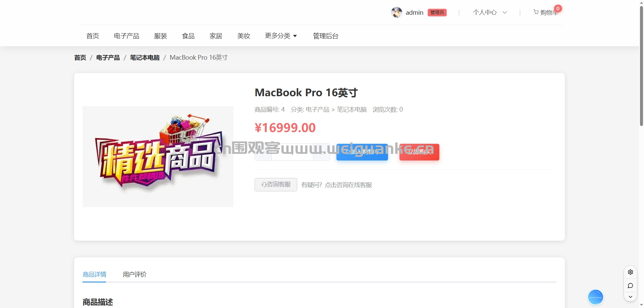Expand the 个人中心 dropdown
The width and height of the screenshot is (644, 308).
[490, 12]
